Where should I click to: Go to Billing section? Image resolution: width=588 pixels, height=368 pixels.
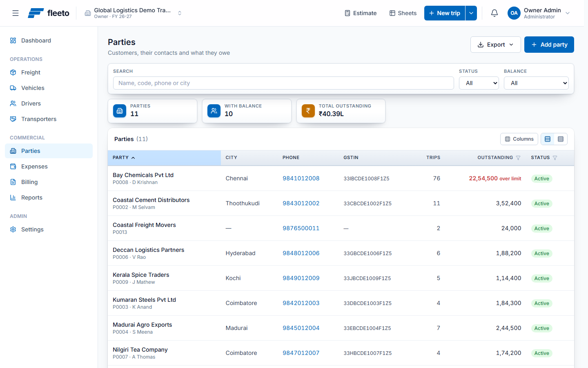[49, 182]
